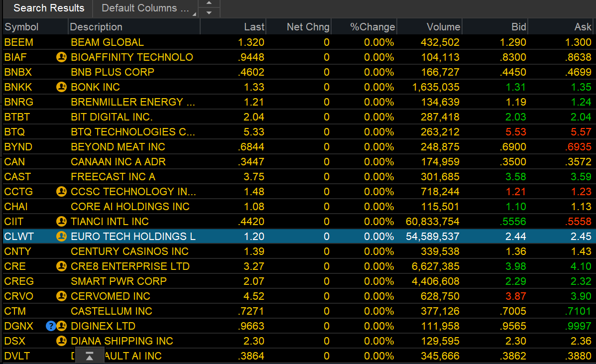Click SMART PWR CORP description
596x364 pixels.
(119, 281)
